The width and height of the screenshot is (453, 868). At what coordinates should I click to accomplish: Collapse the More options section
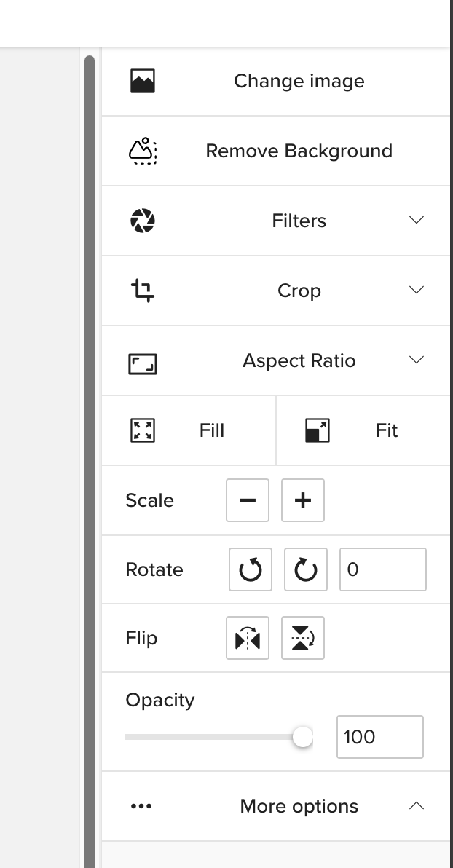(x=417, y=805)
